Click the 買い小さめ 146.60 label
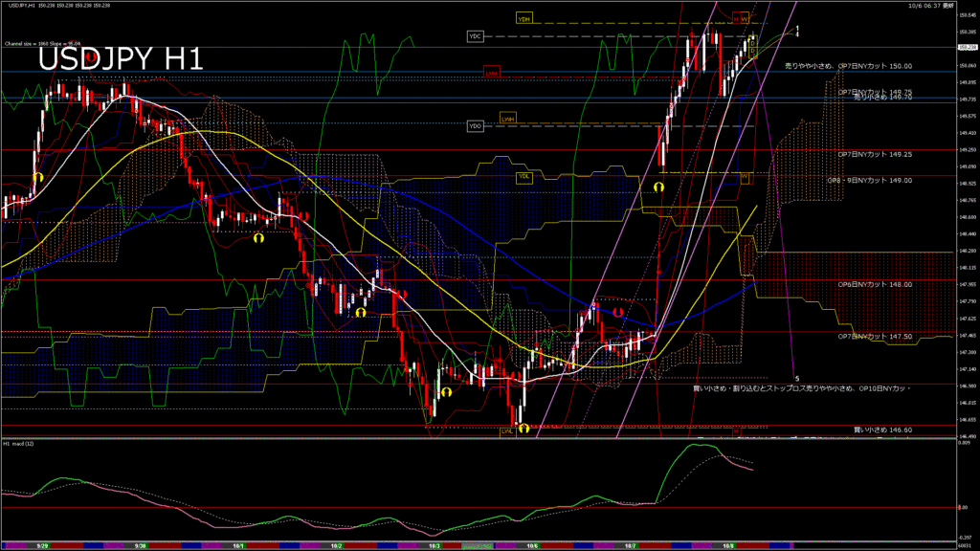This screenshot has height=551, width=980. 881,430
